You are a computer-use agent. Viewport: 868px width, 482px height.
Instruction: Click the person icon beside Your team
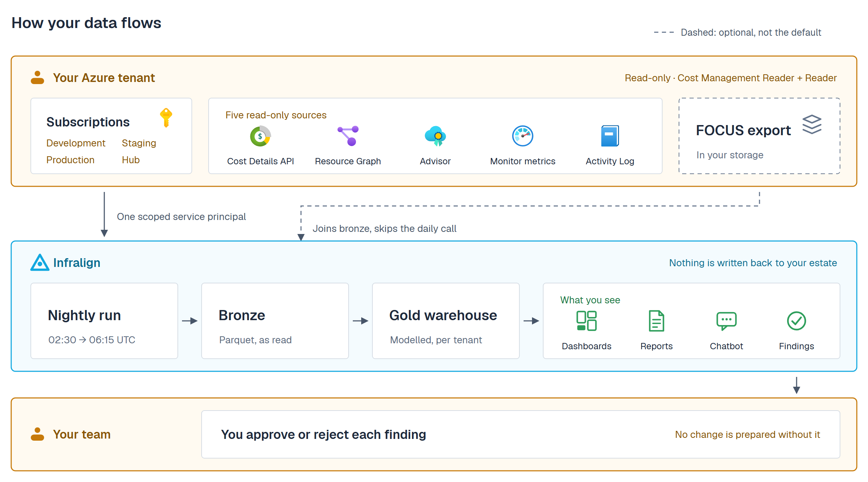click(37, 434)
